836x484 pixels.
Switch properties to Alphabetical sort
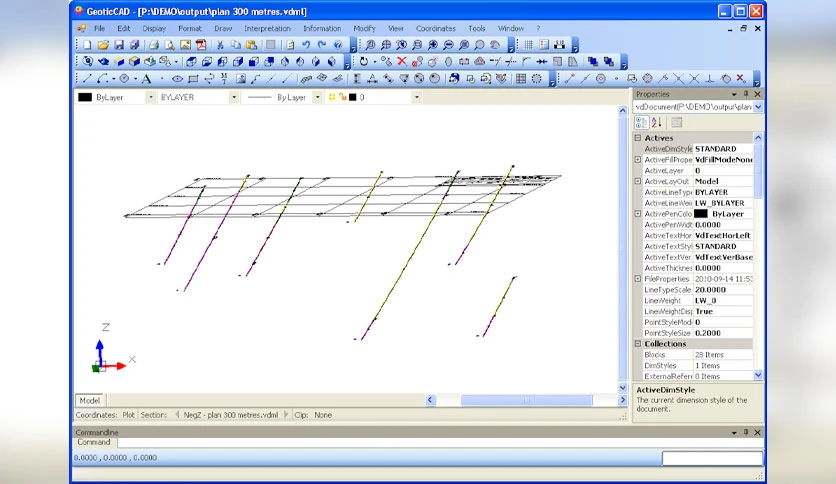(x=656, y=123)
